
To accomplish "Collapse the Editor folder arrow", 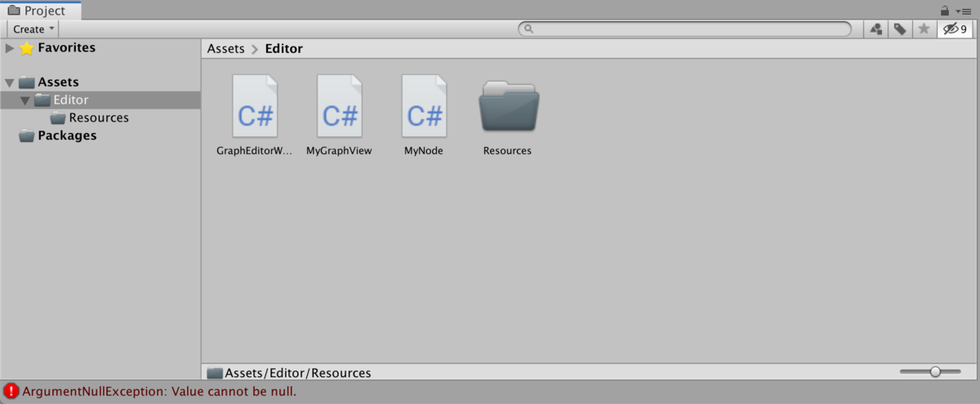I will coord(24,100).
